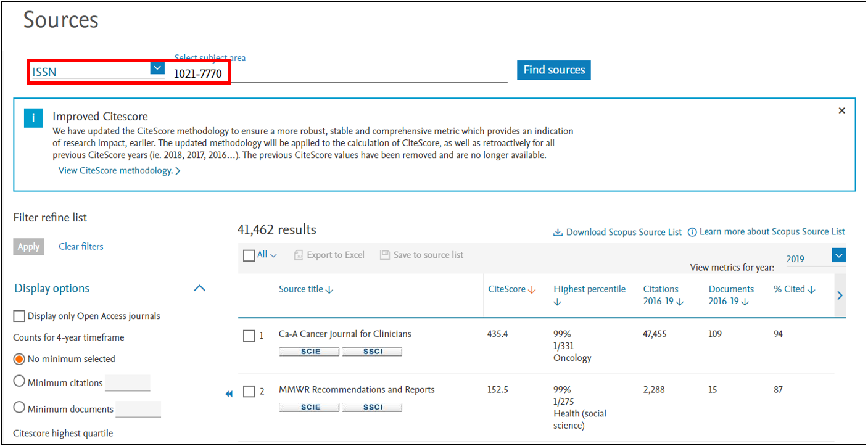Viewport: 868px width, 446px height.
Task: Click Save to source list label
Action: click(429, 255)
